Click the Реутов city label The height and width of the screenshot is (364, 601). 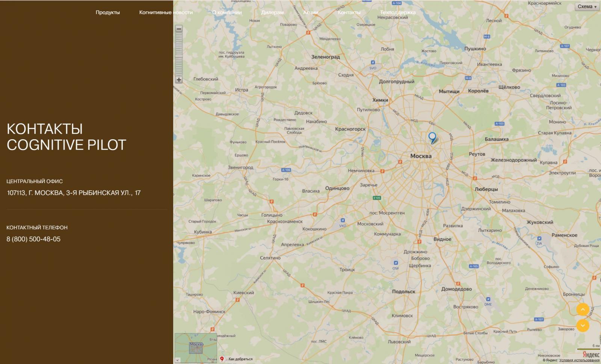click(477, 154)
